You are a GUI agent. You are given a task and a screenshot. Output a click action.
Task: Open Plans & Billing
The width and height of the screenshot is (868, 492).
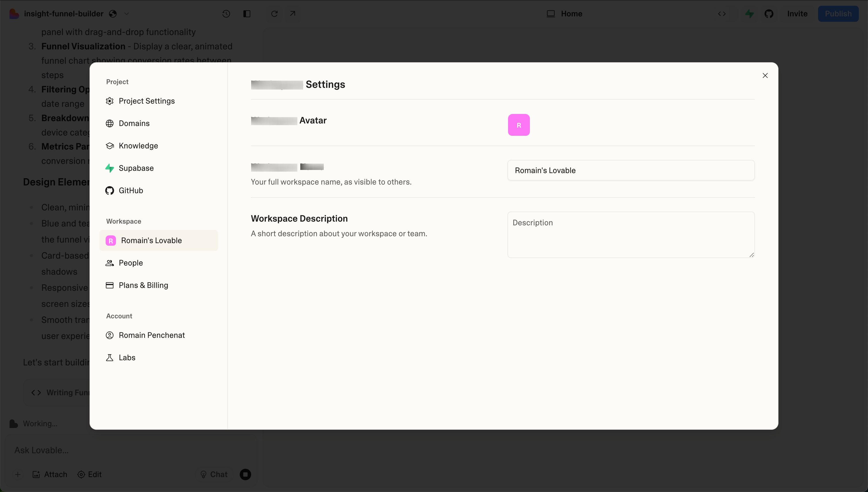pos(158,285)
